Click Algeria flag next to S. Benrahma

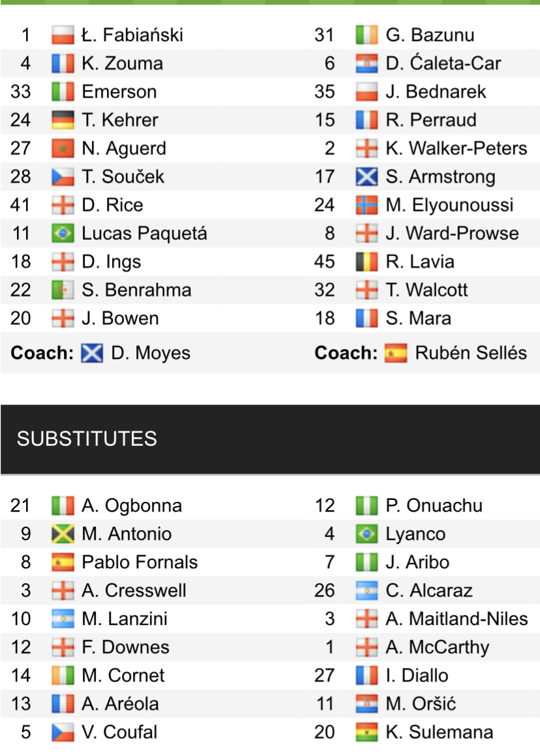[63, 290]
